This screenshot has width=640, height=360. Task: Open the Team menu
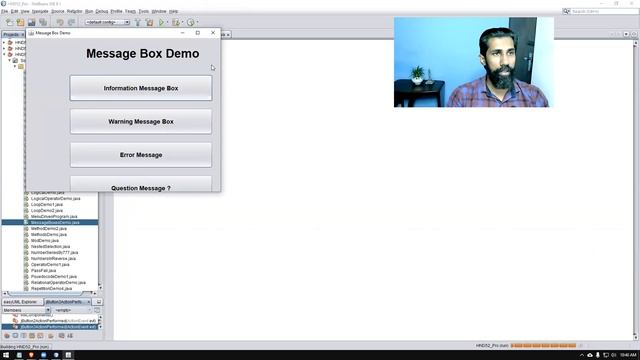tap(130, 11)
